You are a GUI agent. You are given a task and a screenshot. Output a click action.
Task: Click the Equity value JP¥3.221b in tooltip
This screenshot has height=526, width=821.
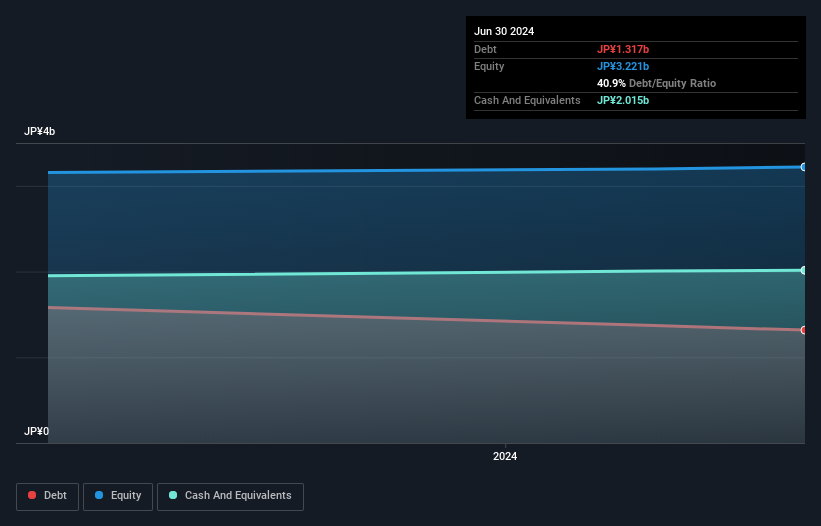coord(623,66)
